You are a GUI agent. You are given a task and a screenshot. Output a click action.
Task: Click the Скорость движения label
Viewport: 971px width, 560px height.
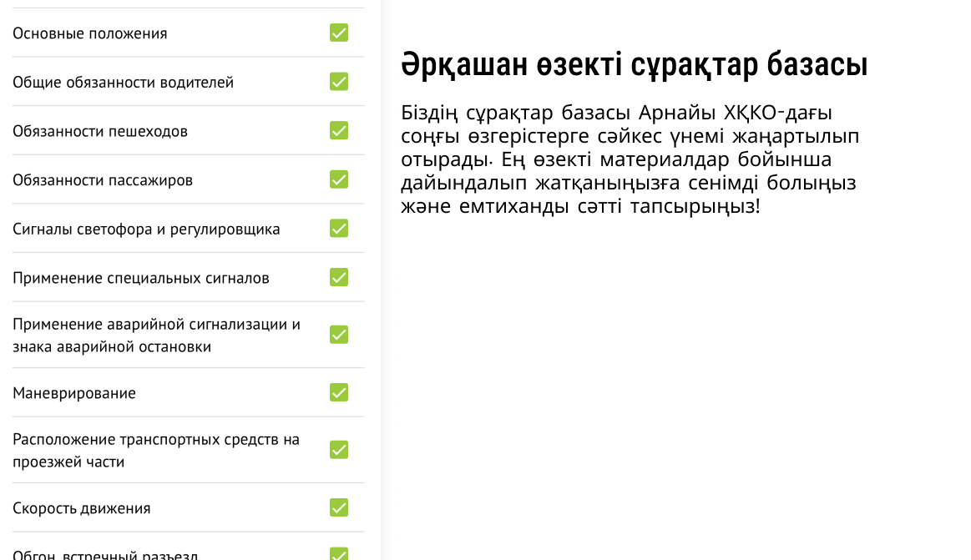point(81,508)
